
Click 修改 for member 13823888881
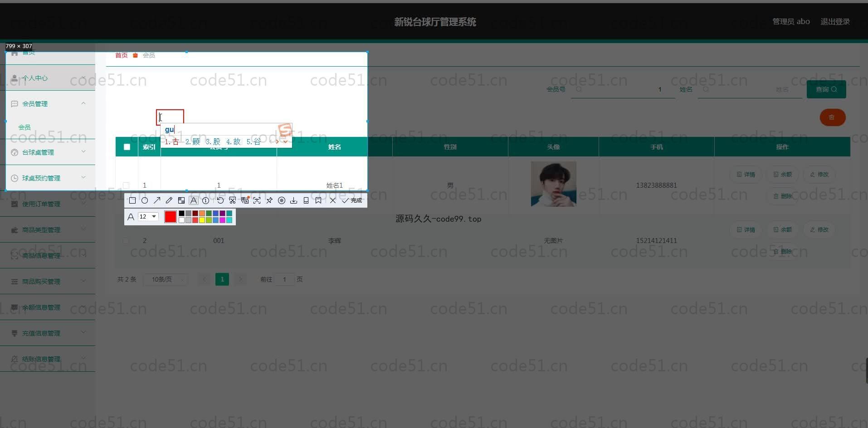pyautogui.click(x=819, y=175)
